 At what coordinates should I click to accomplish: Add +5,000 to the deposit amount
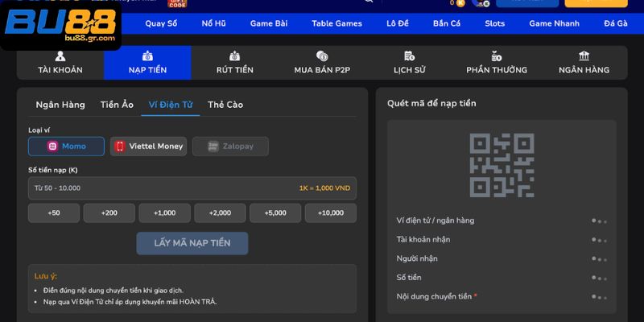pyautogui.click(x=275, y=213)
